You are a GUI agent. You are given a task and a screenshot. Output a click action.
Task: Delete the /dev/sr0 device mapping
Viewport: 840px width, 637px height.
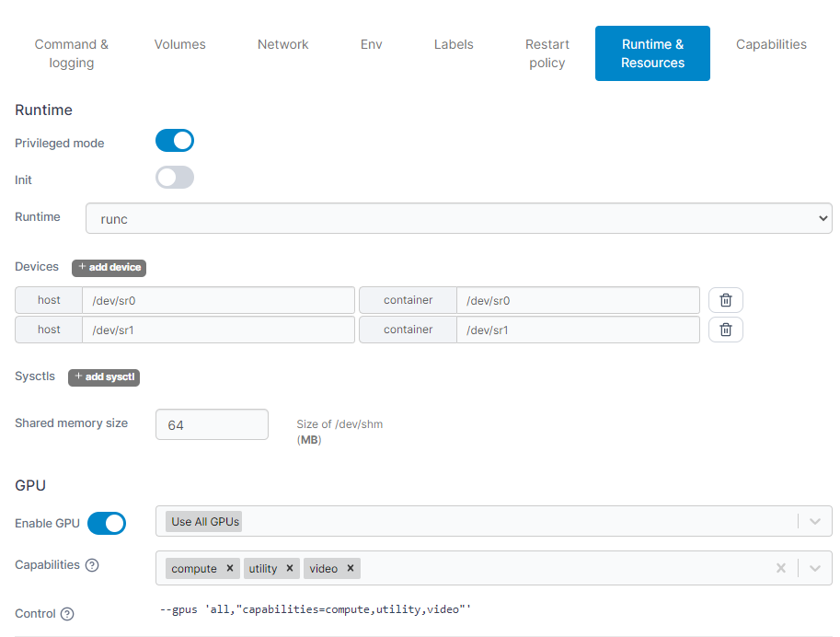pyautogui.click(x=725, y=299)
